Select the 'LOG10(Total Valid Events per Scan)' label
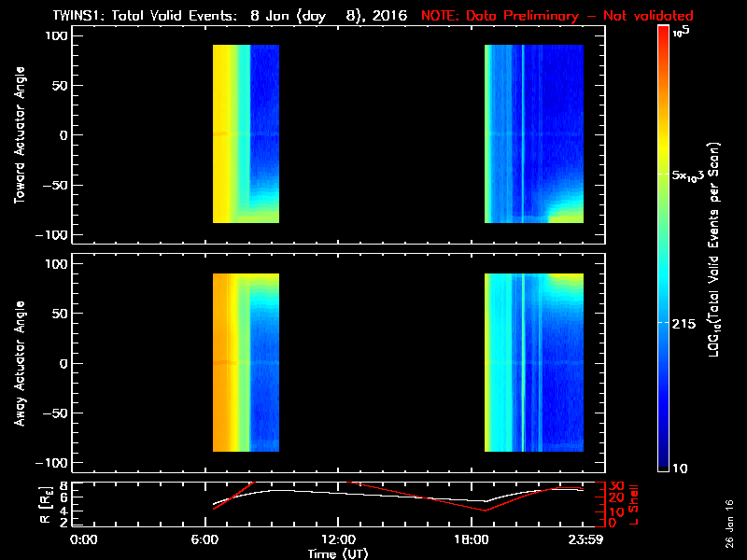The image size is (747, 560). pos(713,249)
